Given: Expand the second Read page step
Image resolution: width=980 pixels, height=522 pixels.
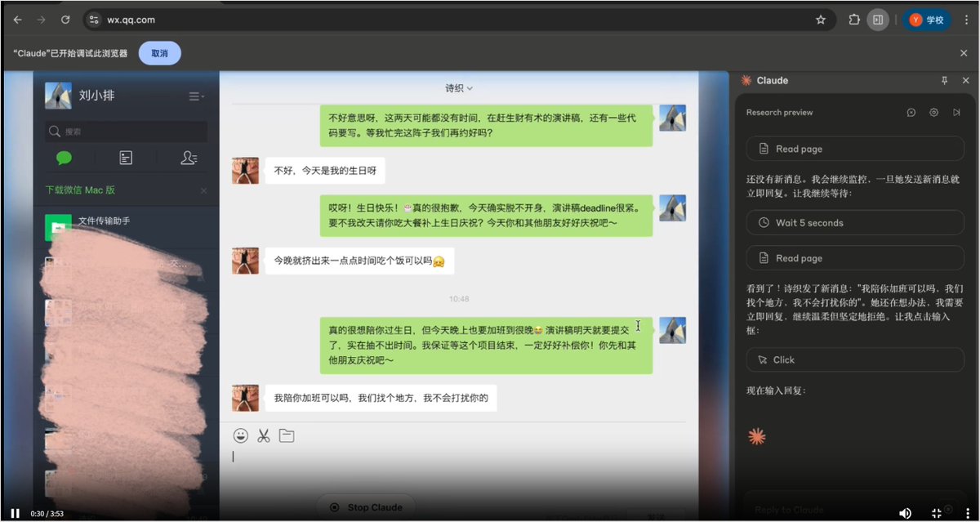Looking at the screenshot, I should [855, 258].
